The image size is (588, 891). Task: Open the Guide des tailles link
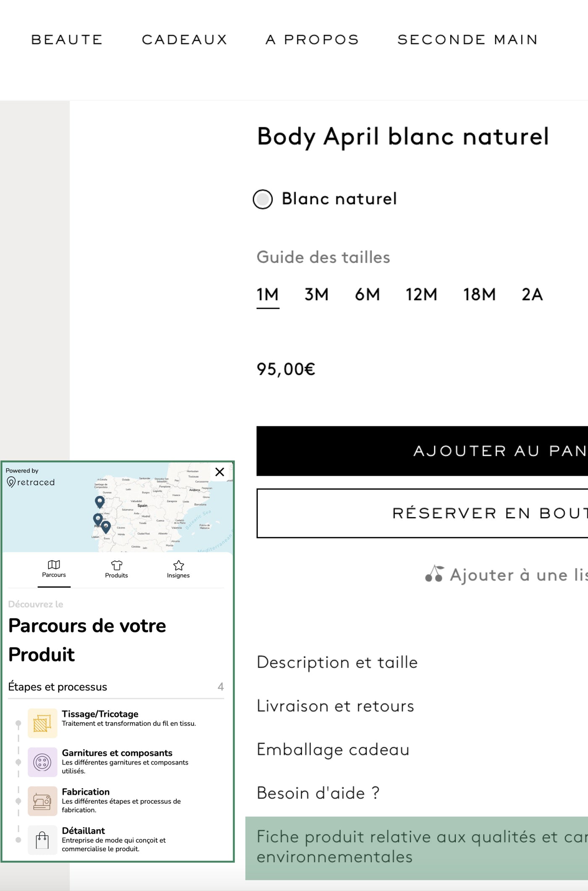click(323, 257)
